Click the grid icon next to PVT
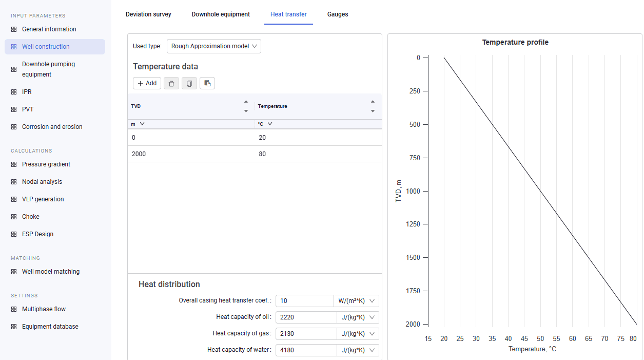Image resolution: width=644 pixels, height=360 pixels. (14, 109)
